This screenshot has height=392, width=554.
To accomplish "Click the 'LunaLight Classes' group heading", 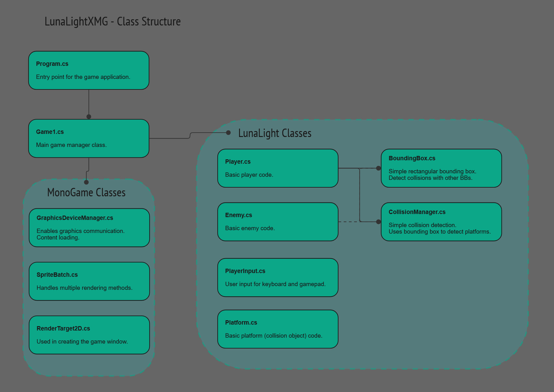I will coord(275,133).
